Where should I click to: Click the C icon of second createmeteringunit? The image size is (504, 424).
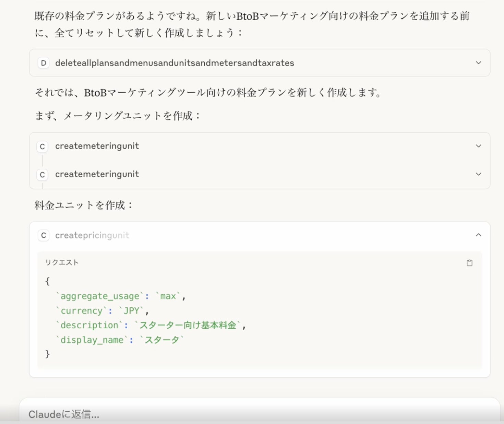click(43, 175)
